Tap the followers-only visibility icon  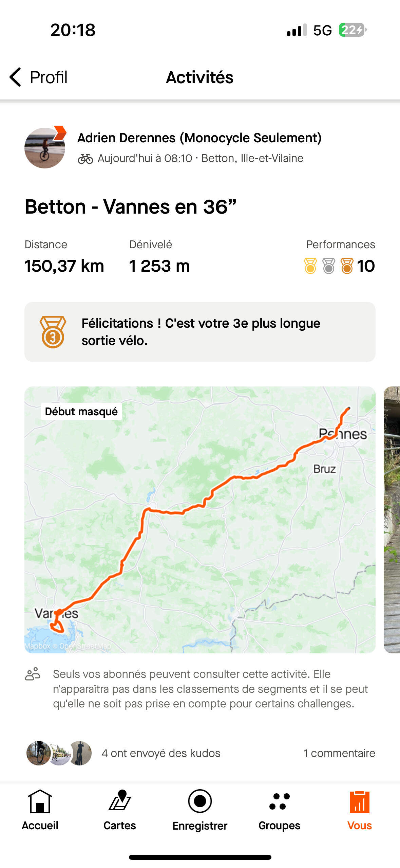point(33,674)
